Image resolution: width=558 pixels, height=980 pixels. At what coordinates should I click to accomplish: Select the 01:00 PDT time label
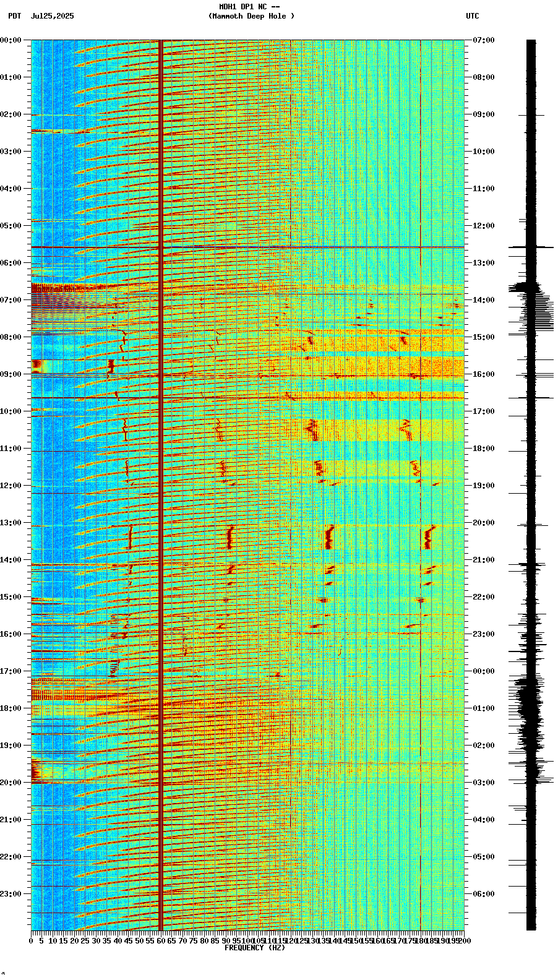(11, 77)
